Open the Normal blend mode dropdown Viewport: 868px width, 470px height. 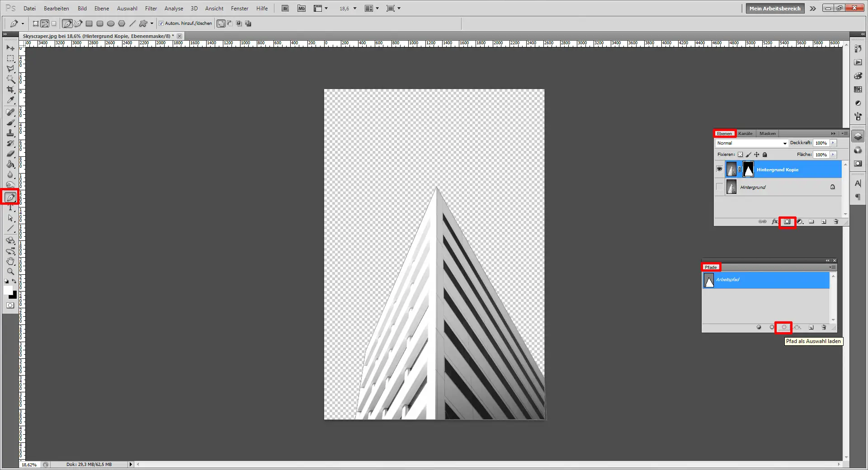[x=752, y=143]
